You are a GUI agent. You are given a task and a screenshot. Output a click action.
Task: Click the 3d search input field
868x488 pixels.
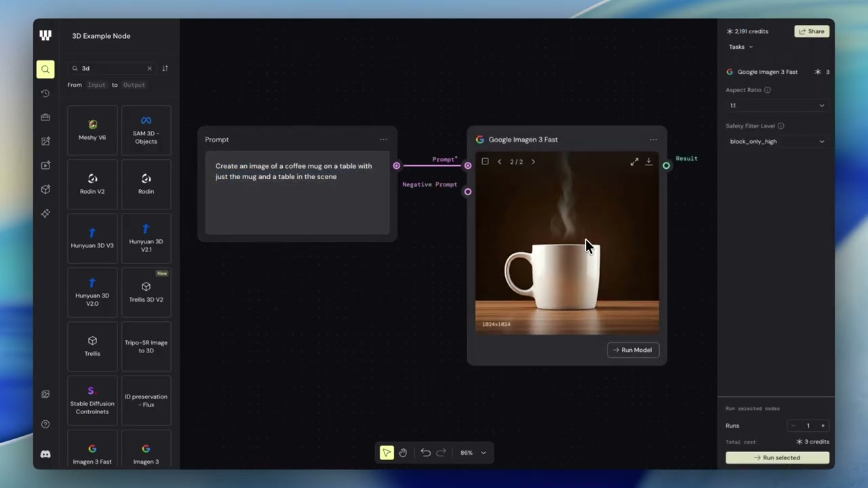pos(112,68)
